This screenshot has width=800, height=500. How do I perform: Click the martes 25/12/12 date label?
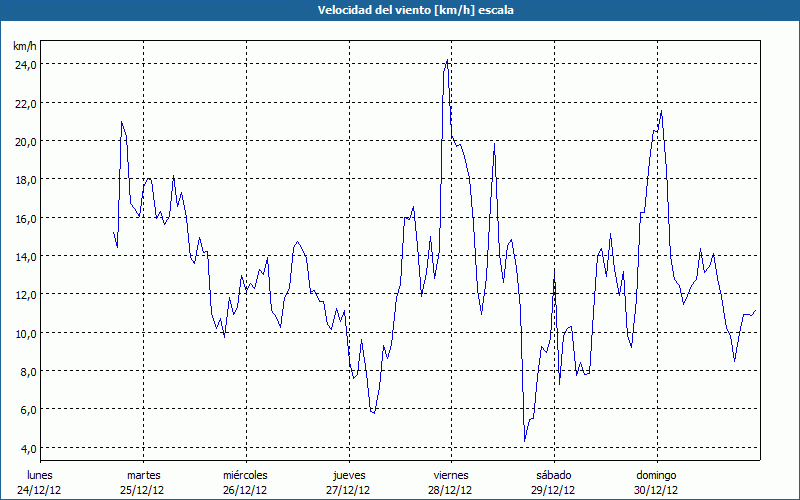[143, 482]
